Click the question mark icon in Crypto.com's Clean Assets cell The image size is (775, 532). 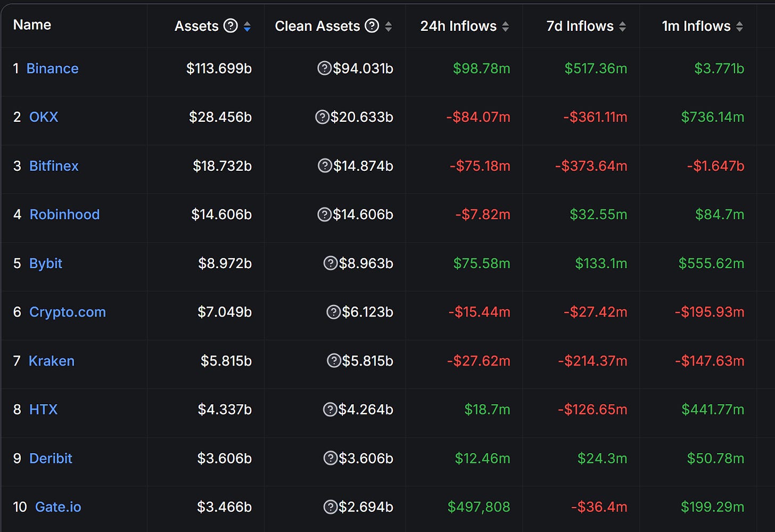point(333,312)
